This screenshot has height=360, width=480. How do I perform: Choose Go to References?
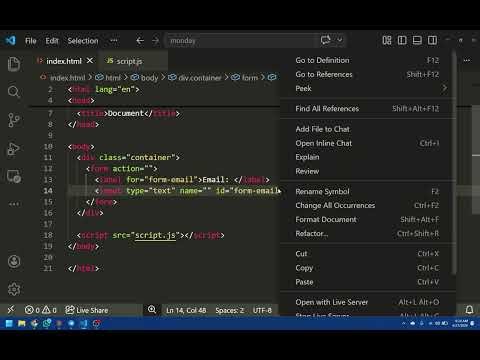367,74
